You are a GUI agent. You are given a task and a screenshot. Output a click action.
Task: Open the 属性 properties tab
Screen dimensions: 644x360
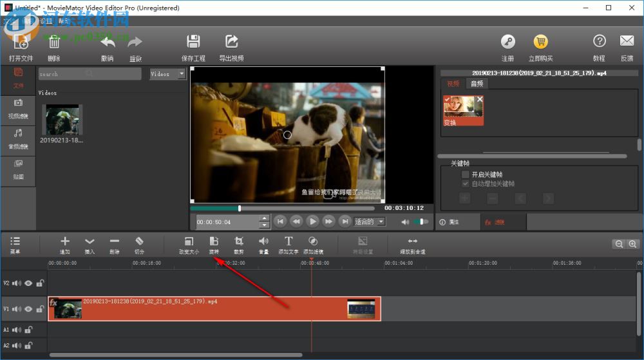pos(457,222)
